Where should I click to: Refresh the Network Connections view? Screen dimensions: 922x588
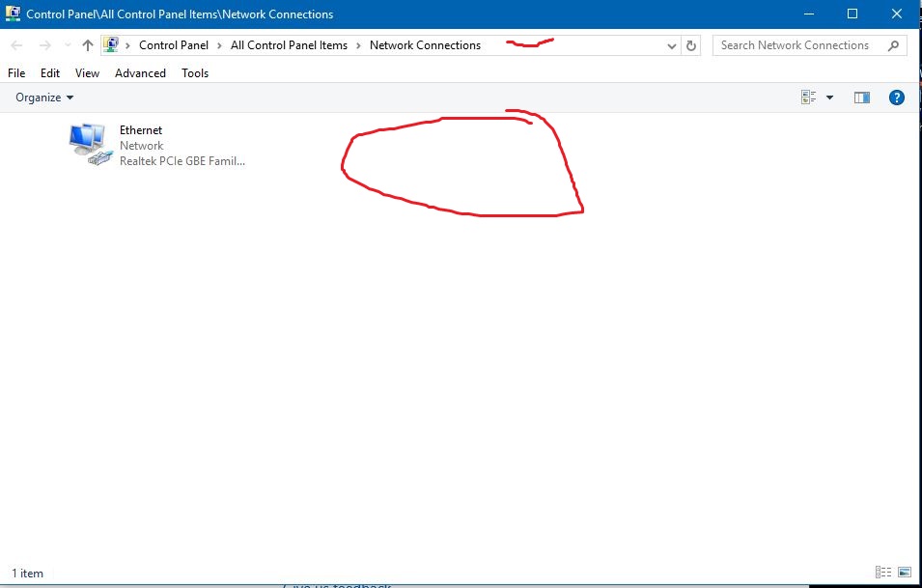pyautogui.click(x=691, y=45)
